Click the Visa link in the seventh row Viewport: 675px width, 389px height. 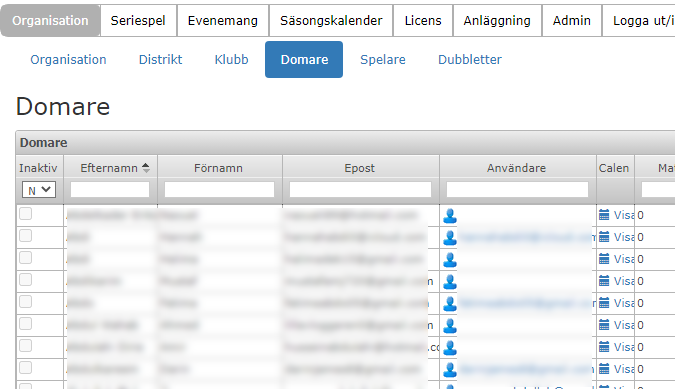tap(624, 347)
